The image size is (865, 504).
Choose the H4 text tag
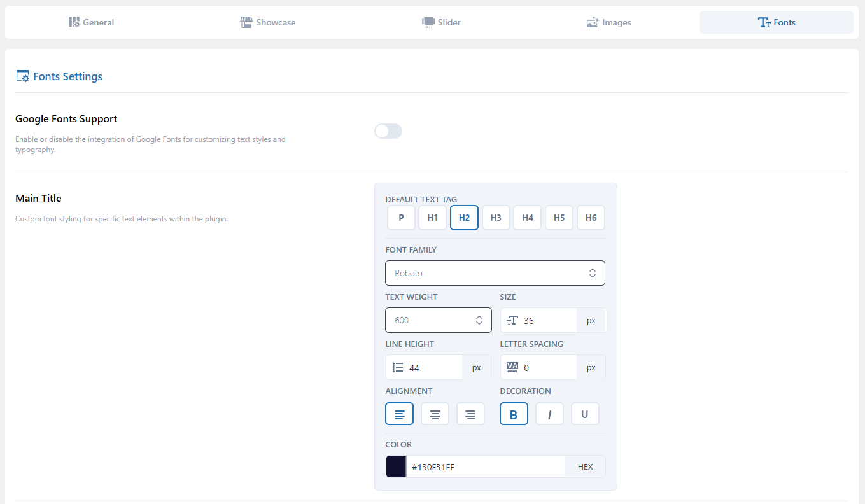coord(528,218)
